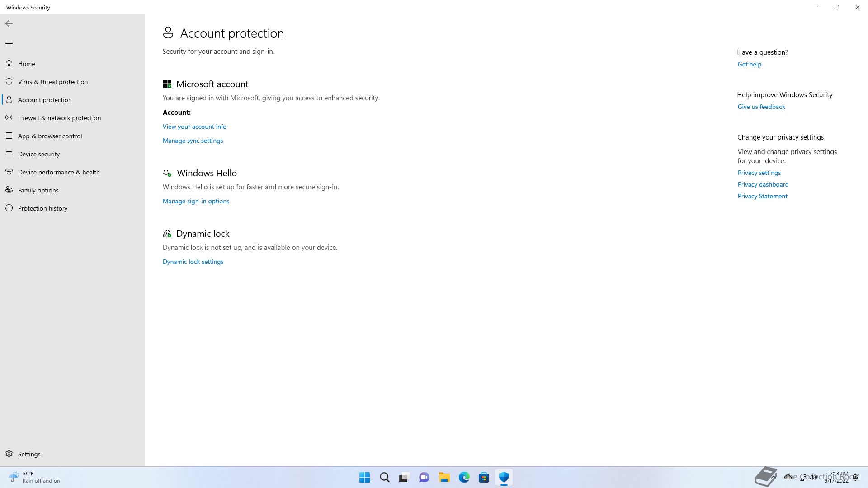
Task: Open Account protection in the sidebar
Action: click(x=72, y=100)
